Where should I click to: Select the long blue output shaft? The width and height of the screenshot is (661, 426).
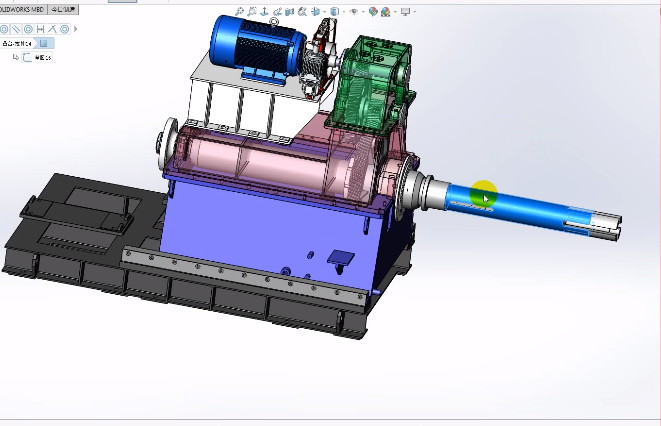(x=519, y=209)
